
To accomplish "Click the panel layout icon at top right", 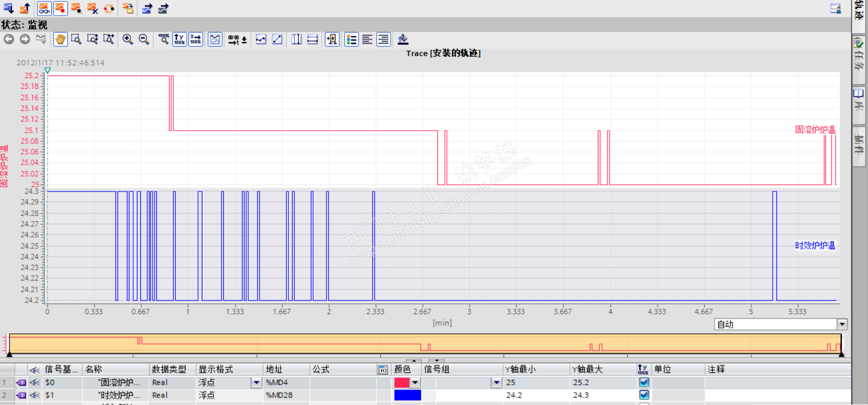I will pos(835,8).
